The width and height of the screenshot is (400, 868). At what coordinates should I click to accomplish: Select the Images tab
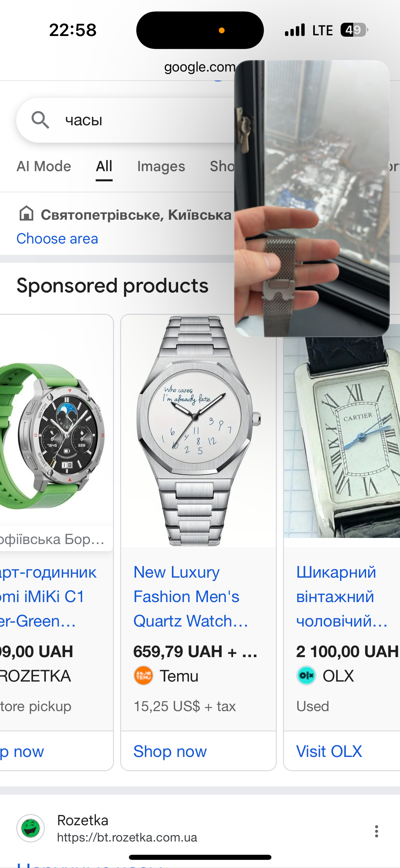(161, 166)
